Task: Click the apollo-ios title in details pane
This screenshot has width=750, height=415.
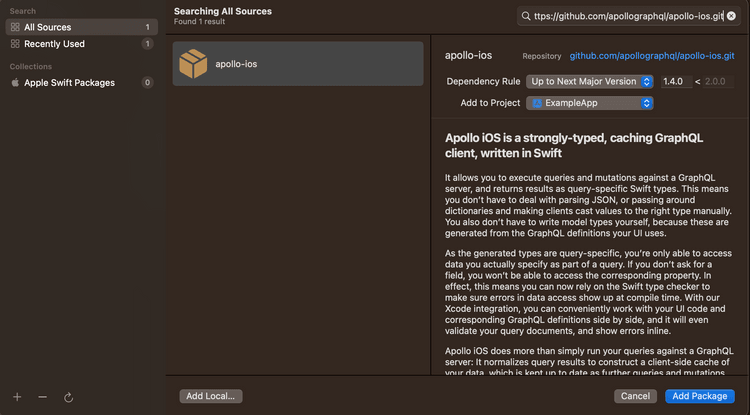Action: (468, 55)
